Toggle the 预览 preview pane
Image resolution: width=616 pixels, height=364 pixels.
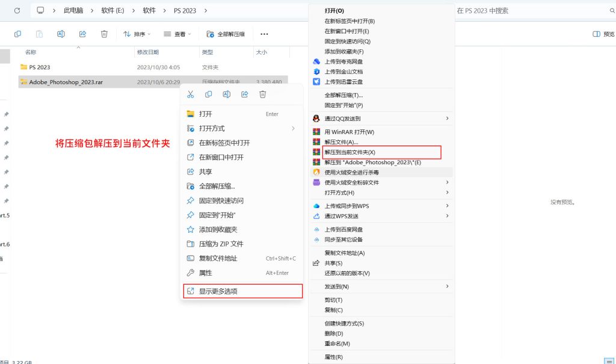pyautogui.click(x=601, y=34)
